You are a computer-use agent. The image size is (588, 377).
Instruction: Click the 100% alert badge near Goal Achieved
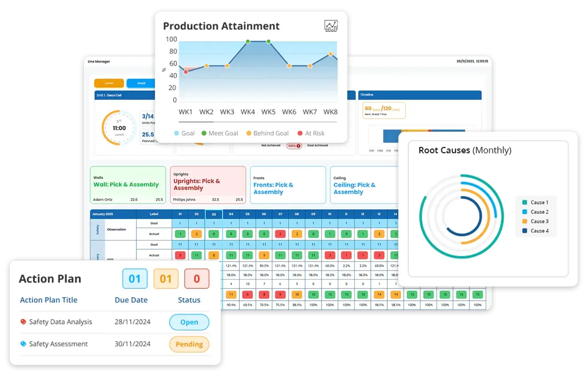click(x=293, y=145)
